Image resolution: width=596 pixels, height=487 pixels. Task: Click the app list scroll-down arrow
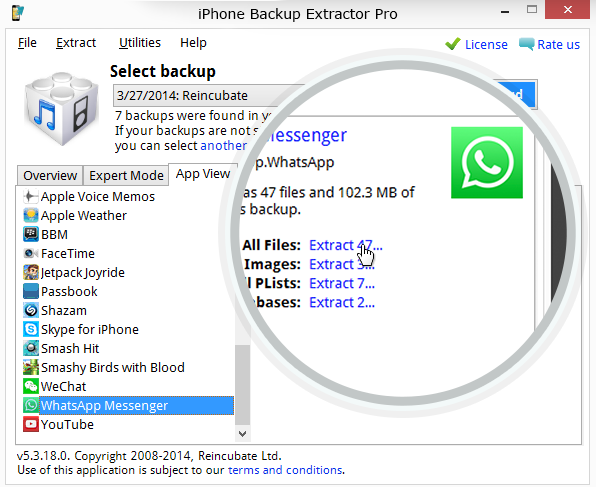click(x=243, y=433)
